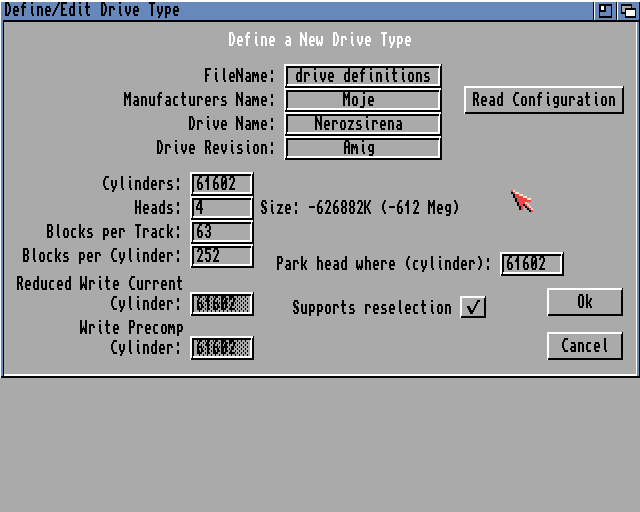Screen dimensions: 640x512
Task: Select the FileName field showing drive definitions
Action: [x=363, y=76]
